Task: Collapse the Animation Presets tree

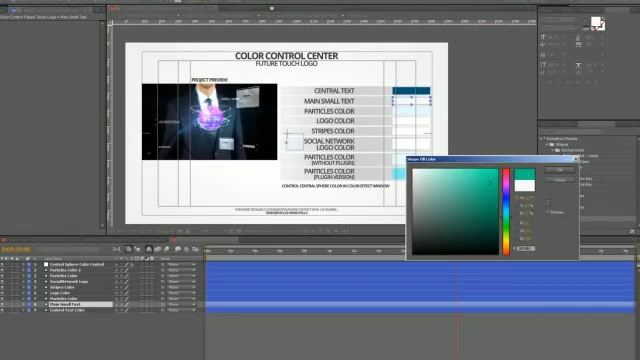Action: [x=542, y=139]
